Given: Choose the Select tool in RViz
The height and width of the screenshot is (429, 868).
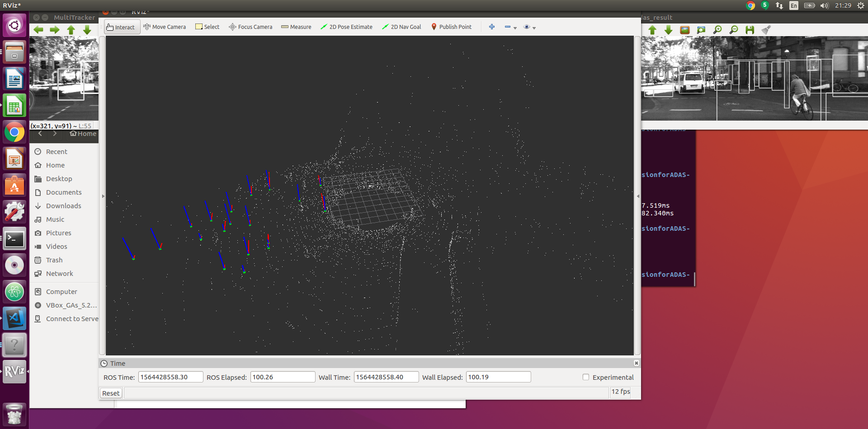Looking at the screenshot, I should (x=208, y=27).
